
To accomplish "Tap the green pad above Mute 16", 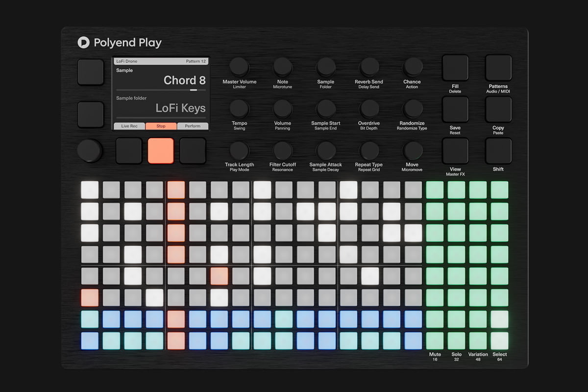I will click(x=435, y=341).
